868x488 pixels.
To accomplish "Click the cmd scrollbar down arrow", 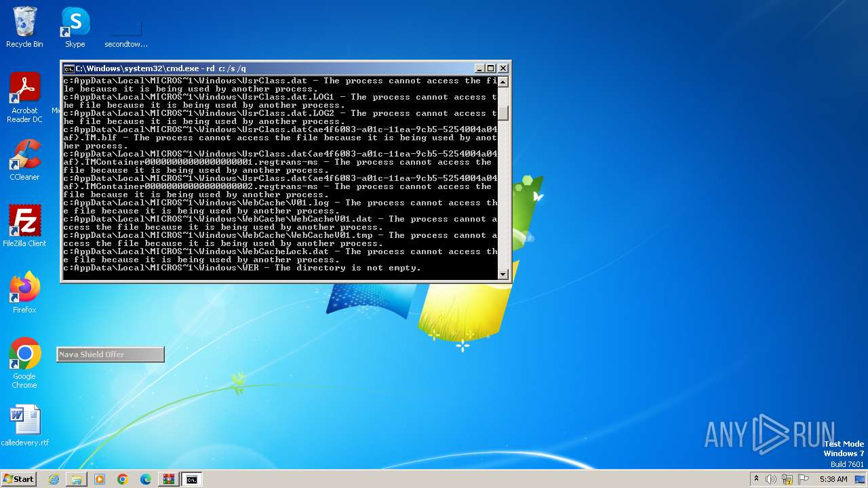I will [x=503, y=274].
